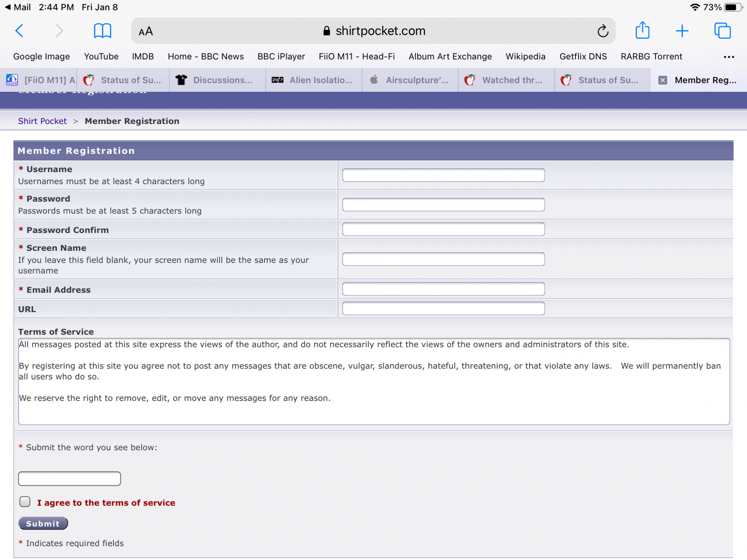Return to Mail app via back indicator
Viewport: 747px width, 560px height.
(x=17, y=7)
